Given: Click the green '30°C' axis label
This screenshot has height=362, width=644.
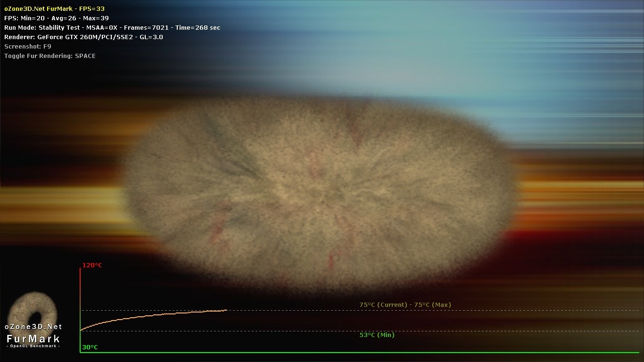Looking at the screenshot, I should click(x=90, y=347).
